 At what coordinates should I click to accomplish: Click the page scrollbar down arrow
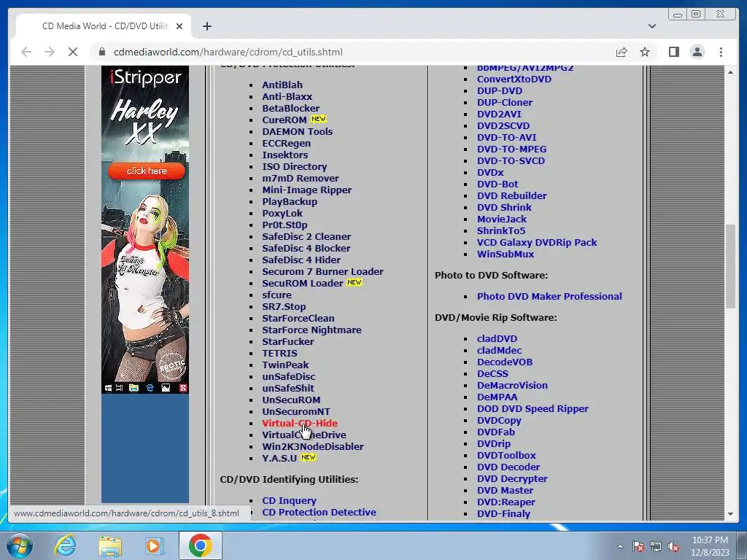click(730, 514)
